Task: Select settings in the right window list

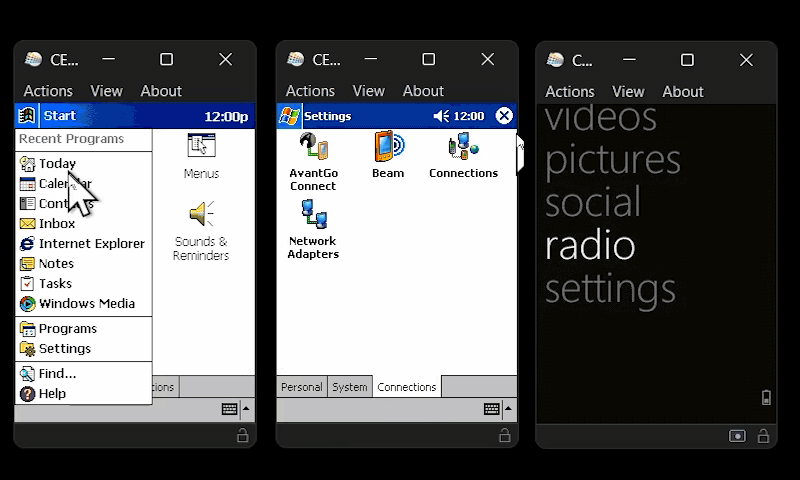Action: coord(610,290)
